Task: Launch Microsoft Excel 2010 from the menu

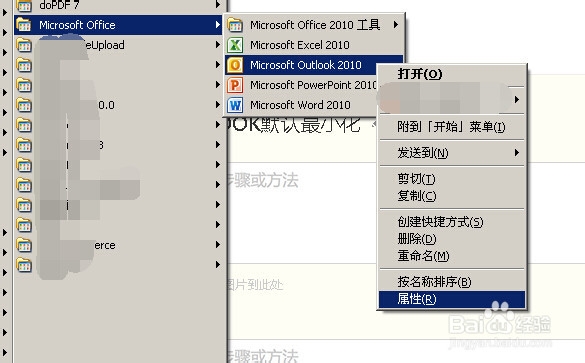Action: tap(314, 45)
